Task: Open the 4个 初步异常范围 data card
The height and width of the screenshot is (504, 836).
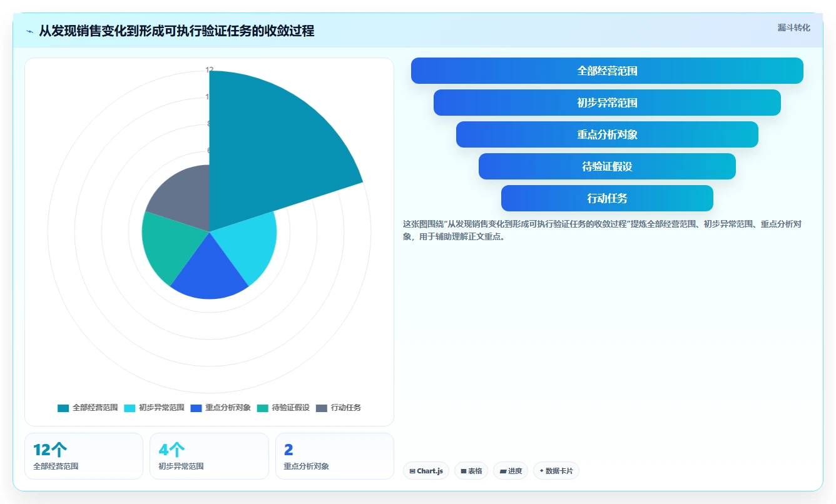Action: pos(209,456)
